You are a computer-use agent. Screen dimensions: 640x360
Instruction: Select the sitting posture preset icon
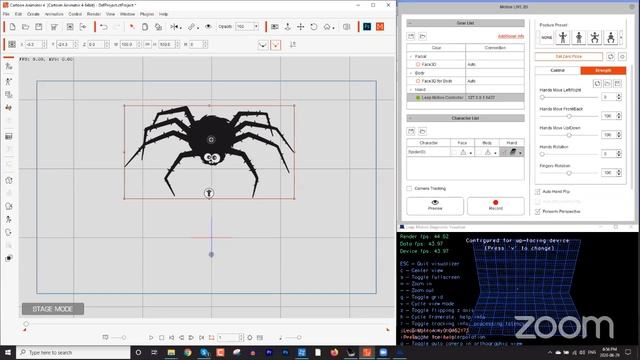[x=611, y=37]
